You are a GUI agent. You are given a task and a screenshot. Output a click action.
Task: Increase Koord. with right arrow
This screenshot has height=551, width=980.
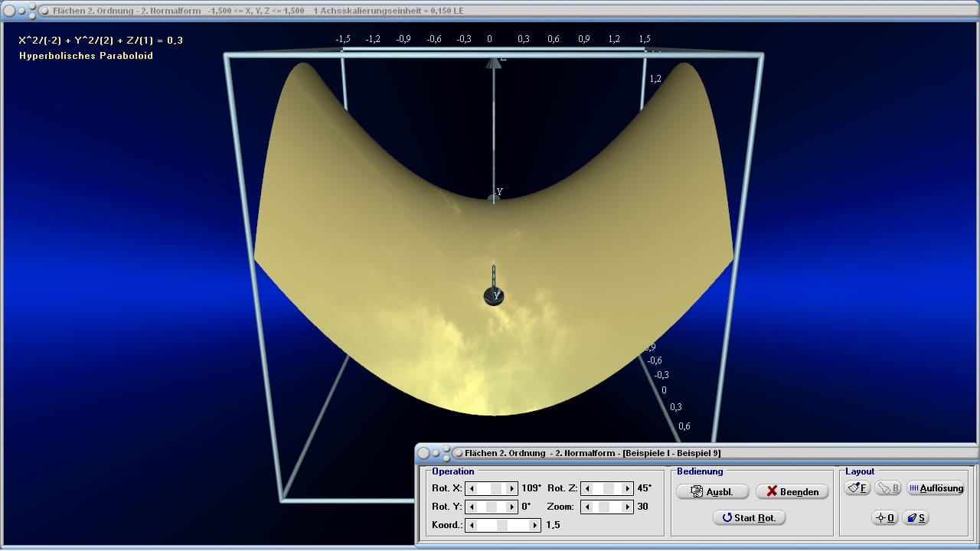click(535, 526)
